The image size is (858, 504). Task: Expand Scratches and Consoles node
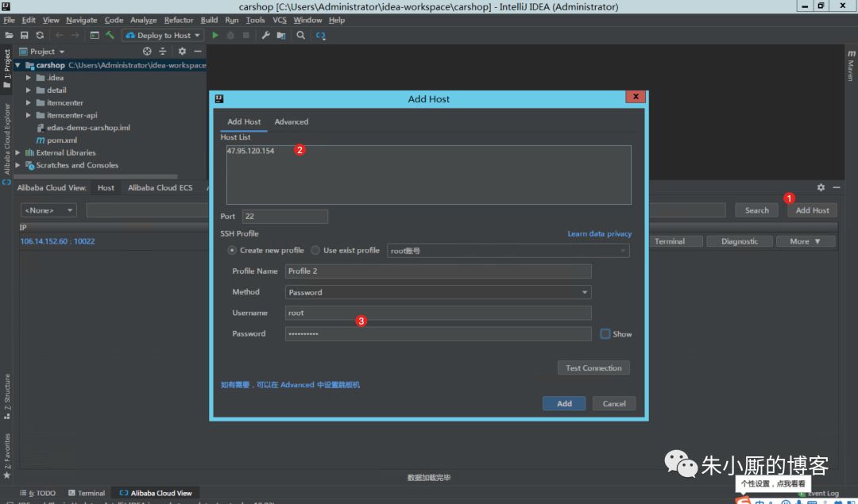[17, 165]
